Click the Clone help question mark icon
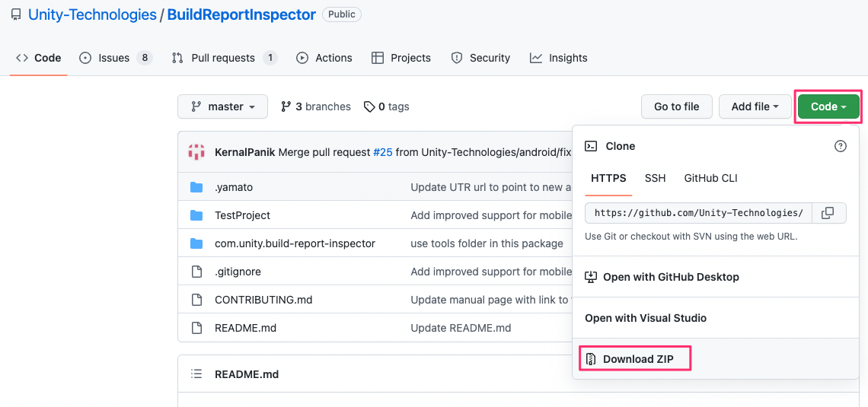The width and height of the screenshot is (868, 407). 841,147
